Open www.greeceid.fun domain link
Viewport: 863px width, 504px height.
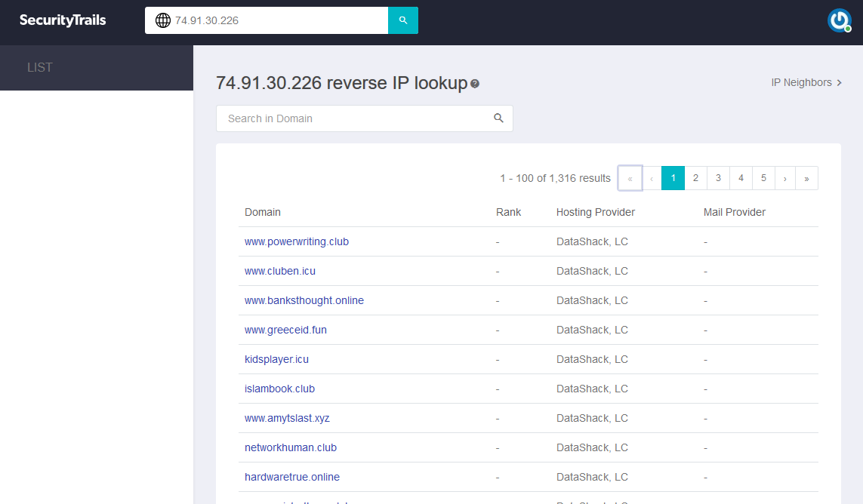click(x=285, y=330)
